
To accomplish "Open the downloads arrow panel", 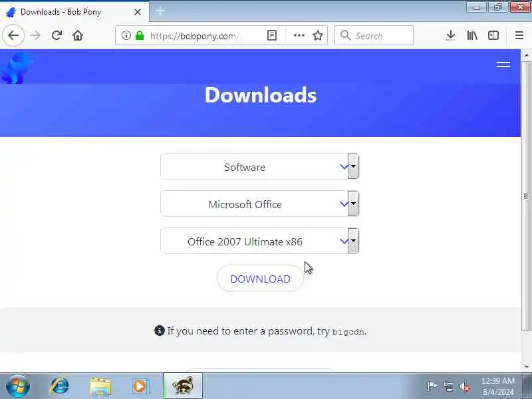I will point(451,35).
